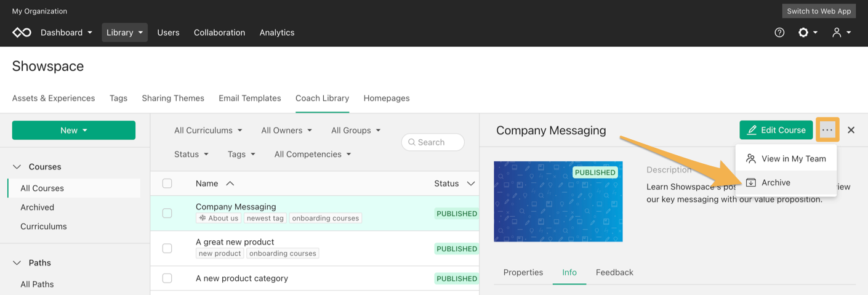Screen dimensions: 868x295
Task: Select all courses checkbox in header
Action: tap(167, 184)
